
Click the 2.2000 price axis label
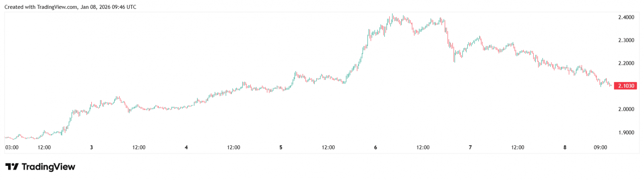[626, 63]
